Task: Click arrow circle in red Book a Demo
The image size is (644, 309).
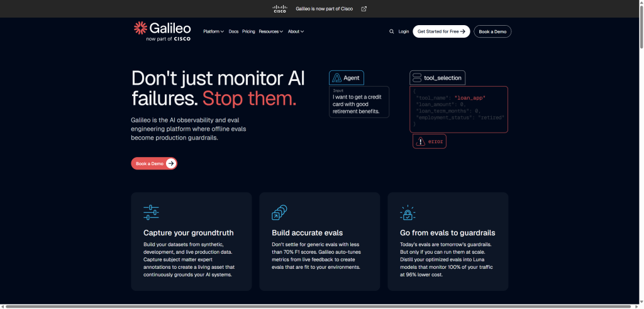Action: pos(171,163)
